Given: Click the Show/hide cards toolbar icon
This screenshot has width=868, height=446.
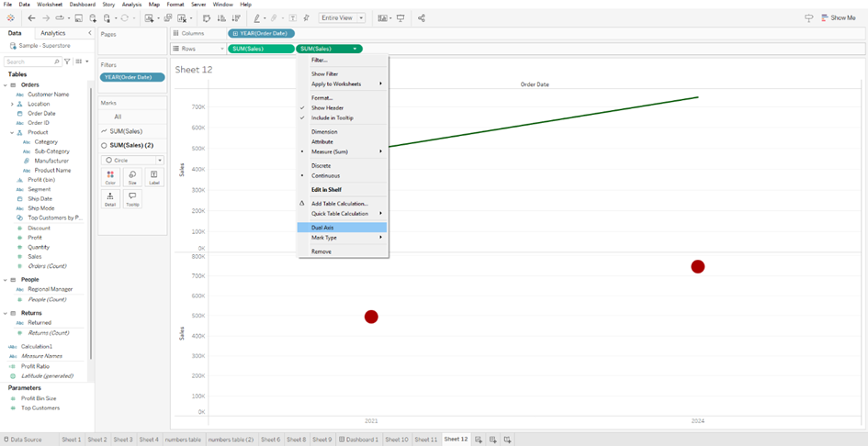Looking at the screenshot, I should (x=382, y=17).
